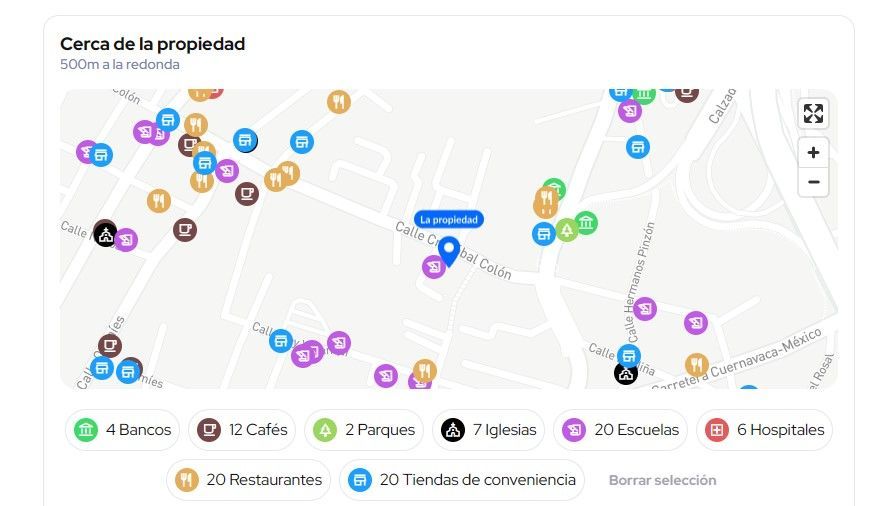Toggle the 20 Restaurantes filter chip
878x506 pixels.
(249, 480)
